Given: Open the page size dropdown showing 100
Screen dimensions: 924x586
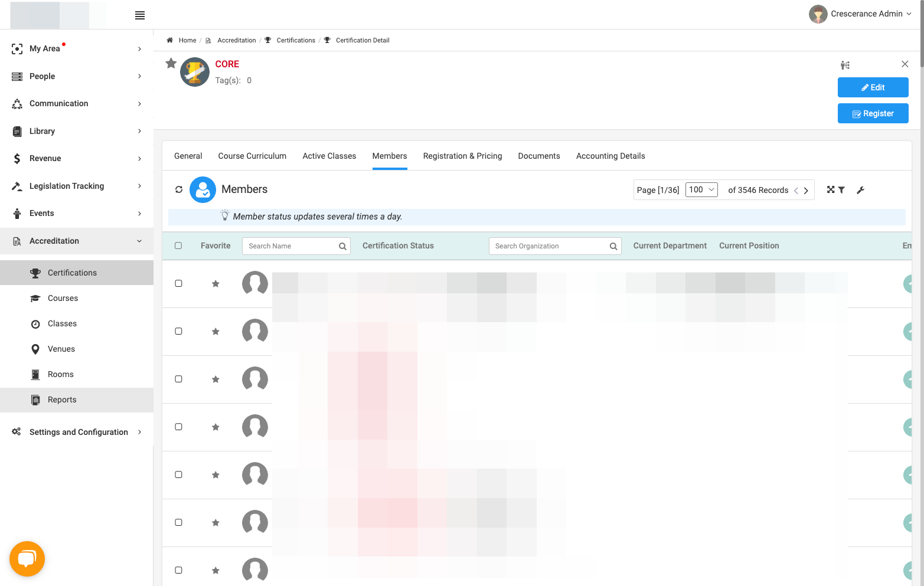Looking at the screenshot, I should pyautogui.click(x=701, y=189).
